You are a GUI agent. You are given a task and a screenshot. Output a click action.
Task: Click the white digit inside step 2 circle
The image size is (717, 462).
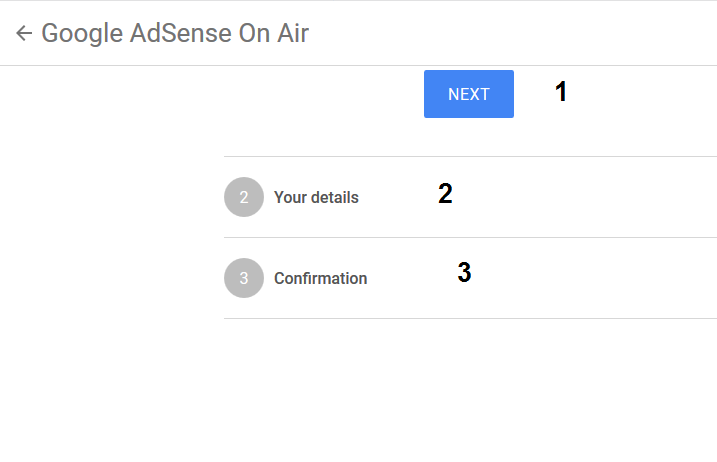tap(244, 197)
